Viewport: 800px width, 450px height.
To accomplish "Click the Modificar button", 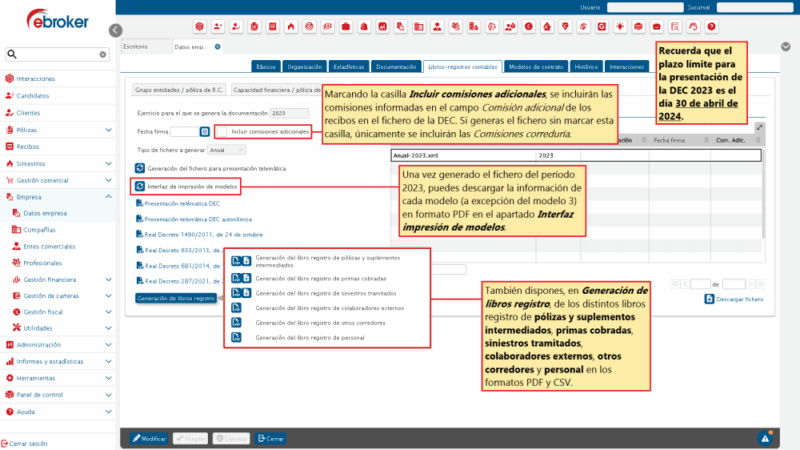I will point(149,438).
